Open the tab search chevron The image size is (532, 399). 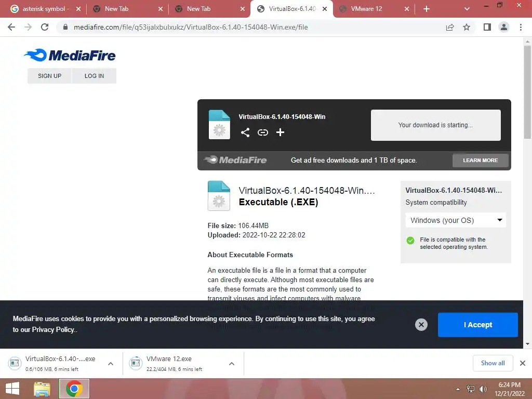pos(467,9)
